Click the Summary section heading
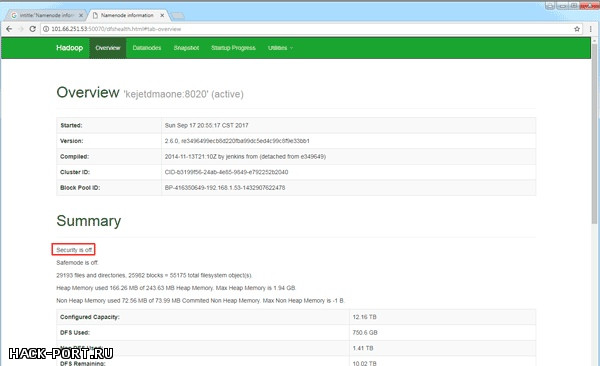The height and width of the screenshot is (366, 600). [x=89, y=221]
